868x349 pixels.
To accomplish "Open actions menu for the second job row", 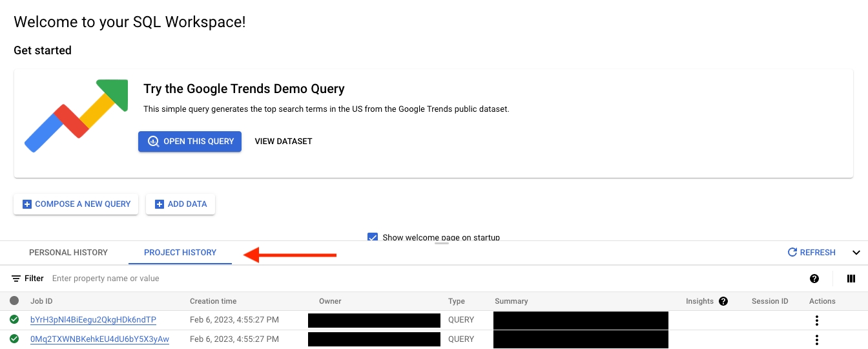I will (x=817, y=339).
